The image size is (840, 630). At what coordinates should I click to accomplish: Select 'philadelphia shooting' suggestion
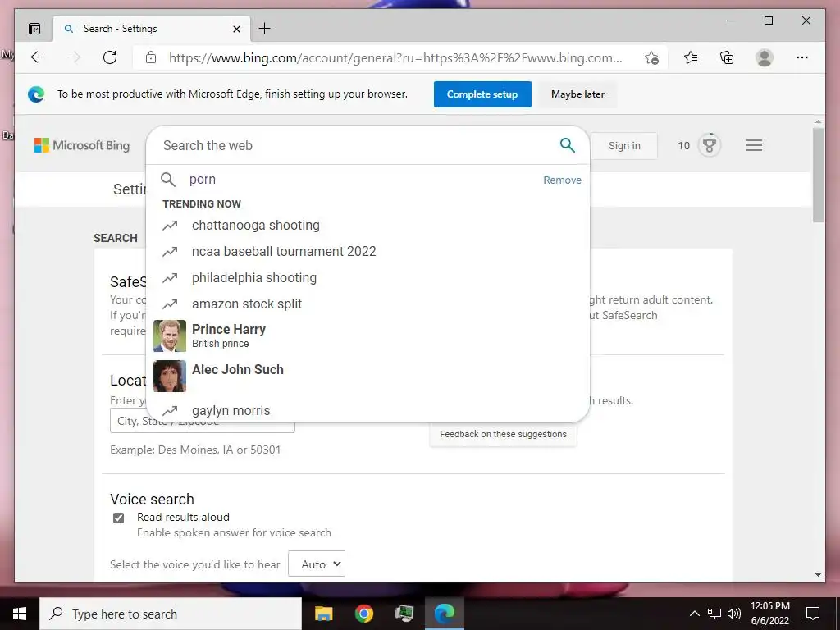[x=254, y=277]
